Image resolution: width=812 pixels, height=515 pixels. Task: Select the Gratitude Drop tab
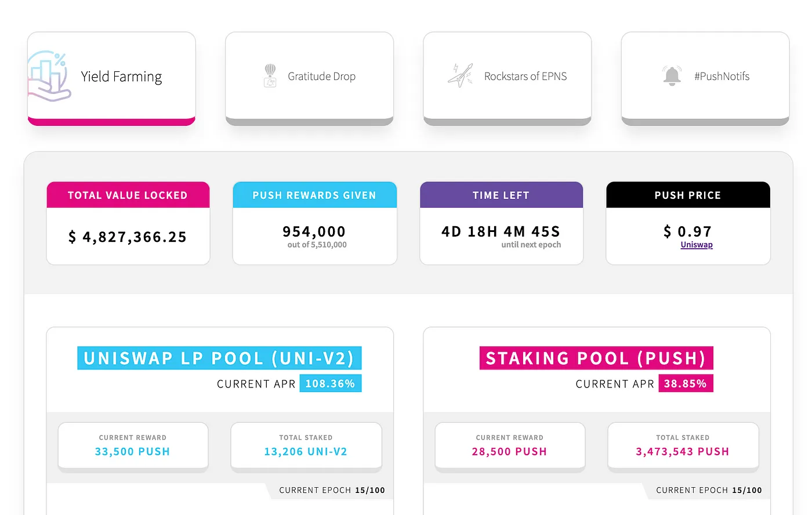(x=309, y=77)
